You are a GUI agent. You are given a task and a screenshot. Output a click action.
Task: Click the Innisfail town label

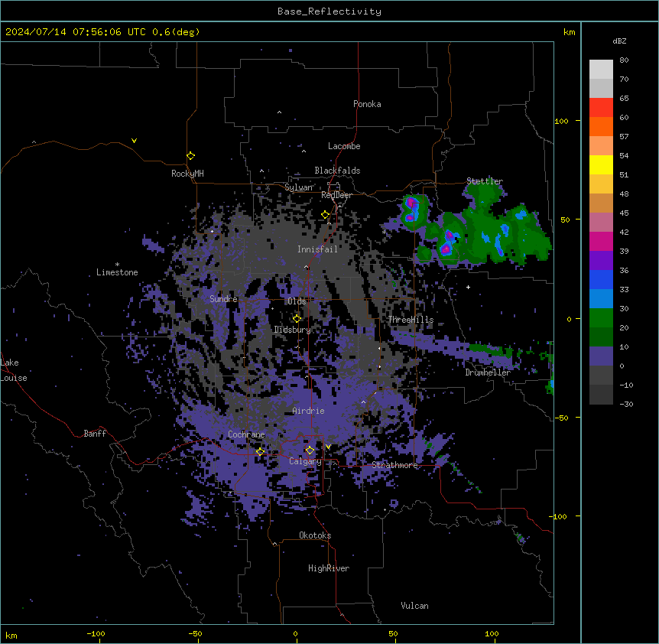tap(318, 249)
